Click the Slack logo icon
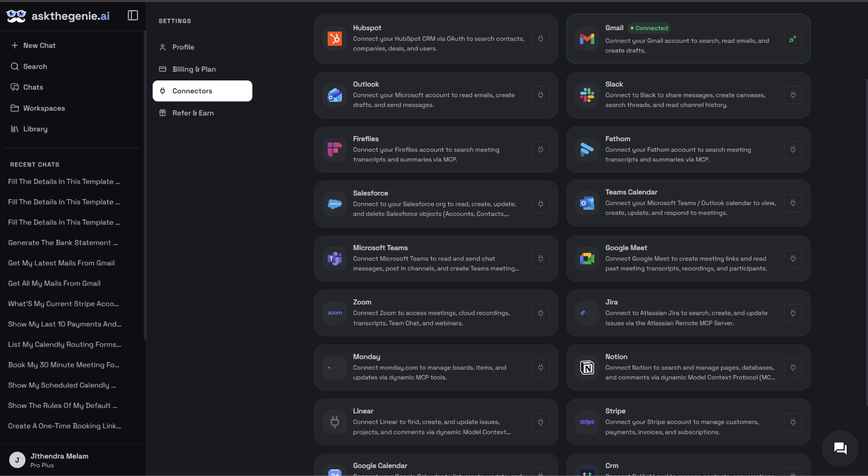The width and height of the screenshot is (868, 476). tap(587, 95)
